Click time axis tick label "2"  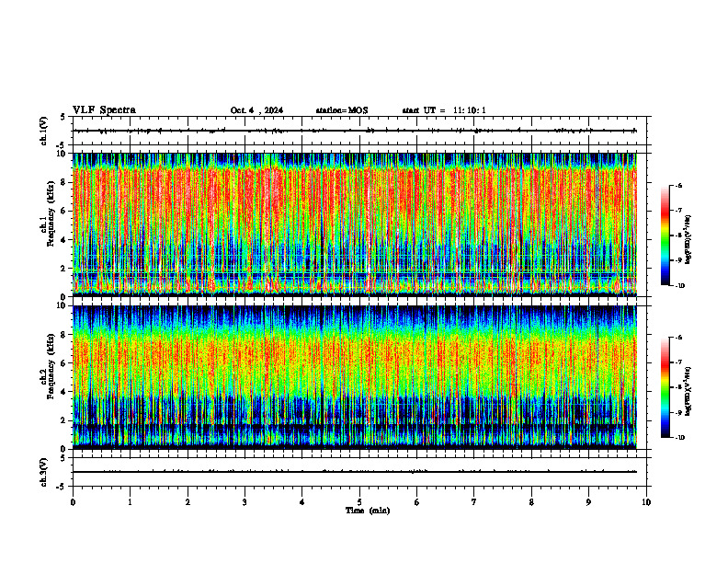pos(188,502)
